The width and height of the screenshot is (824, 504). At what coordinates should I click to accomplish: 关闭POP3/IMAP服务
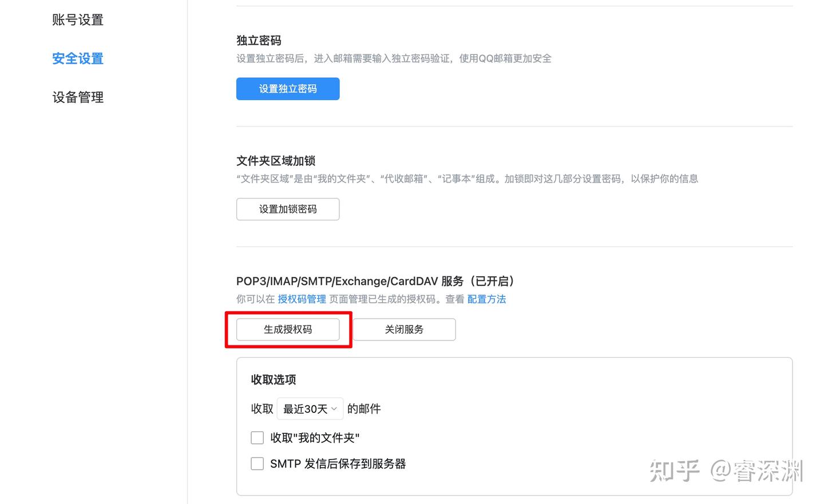tap(404, 329)
